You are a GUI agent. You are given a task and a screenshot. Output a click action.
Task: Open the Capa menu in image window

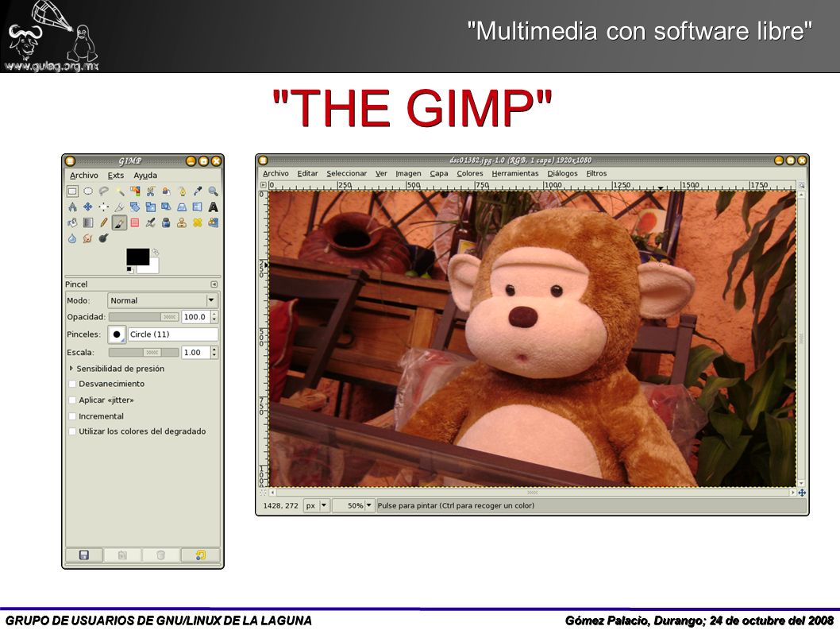point(439,173)
